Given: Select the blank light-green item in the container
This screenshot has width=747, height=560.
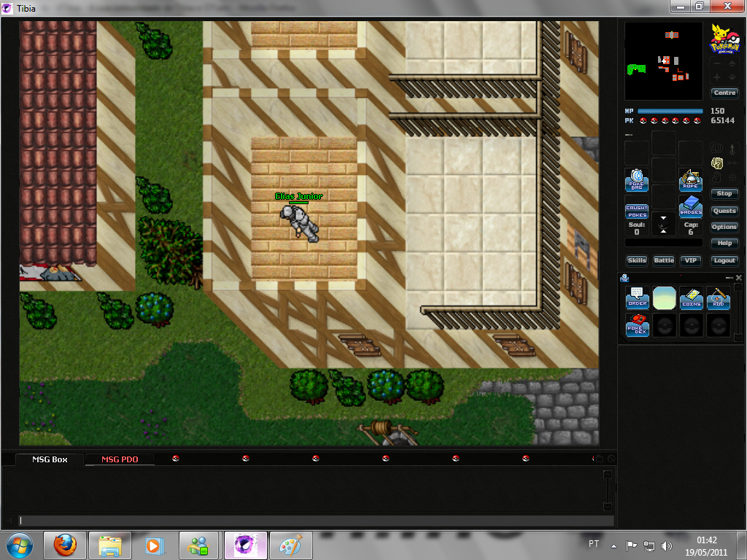Looking at the screenshot, I should point(664,298).
